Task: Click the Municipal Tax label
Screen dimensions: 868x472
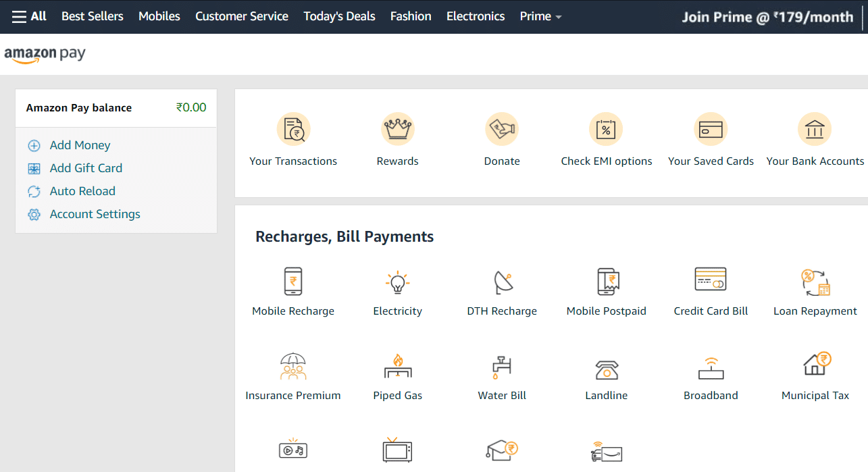Action: coord(815,396)
